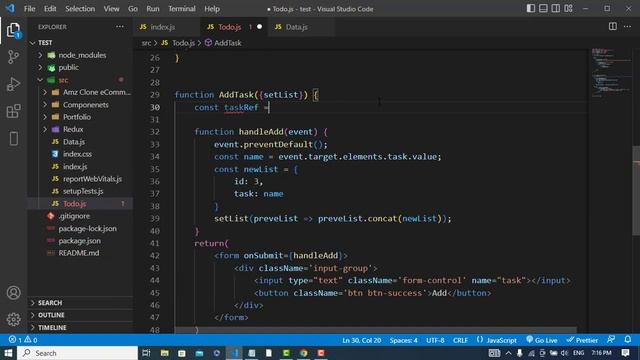This screenshot has width=640, height=360.
Task: Open the Help menu
Action: [212, 9]
